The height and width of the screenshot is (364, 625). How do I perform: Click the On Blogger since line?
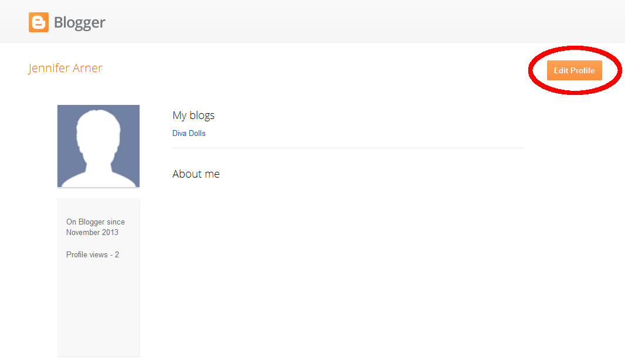(x=95, y=222)
